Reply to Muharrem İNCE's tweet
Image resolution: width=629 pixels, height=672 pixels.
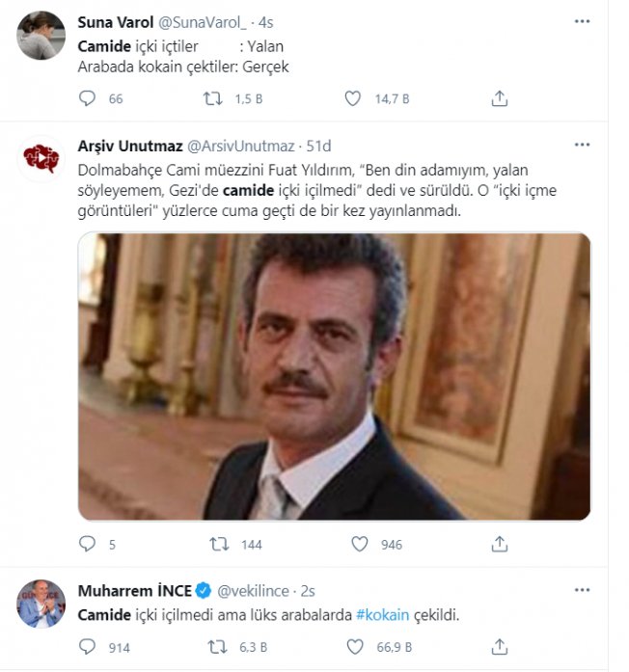[x=87, y=647]
